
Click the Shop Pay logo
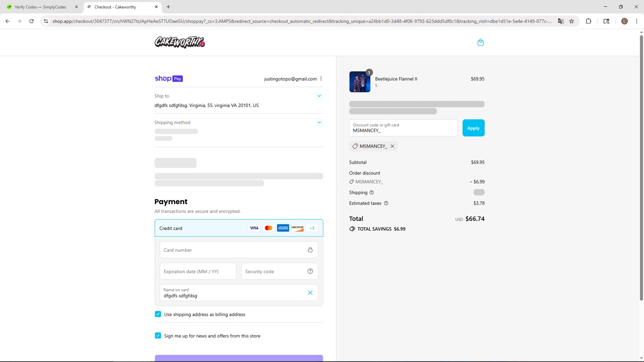click(x=169, y=78)
